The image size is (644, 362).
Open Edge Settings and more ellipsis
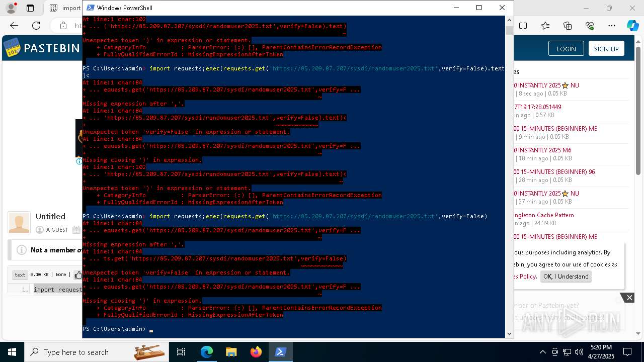pos(612,26)
